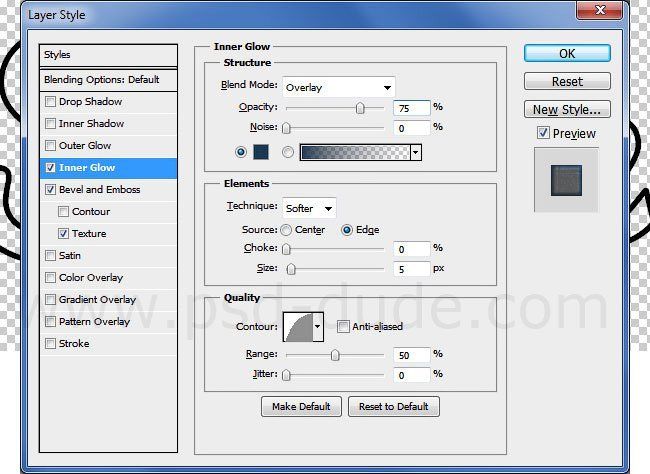Click the Noise value field

coord(412,128)
